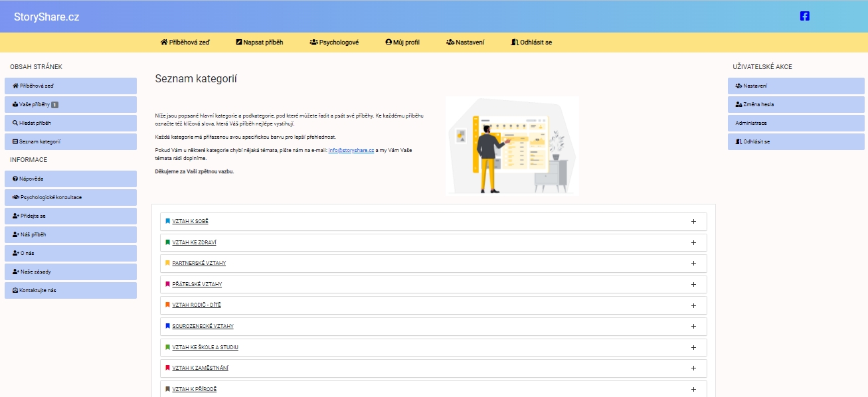
Task: Click the Změna hesla button in user actions
Action: coord(758,104)
